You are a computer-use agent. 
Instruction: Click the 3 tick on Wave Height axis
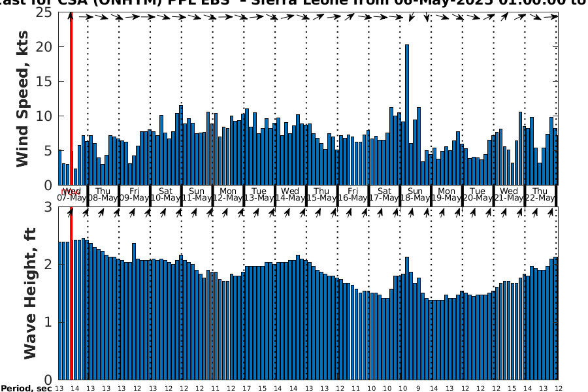tap(48, 206)
